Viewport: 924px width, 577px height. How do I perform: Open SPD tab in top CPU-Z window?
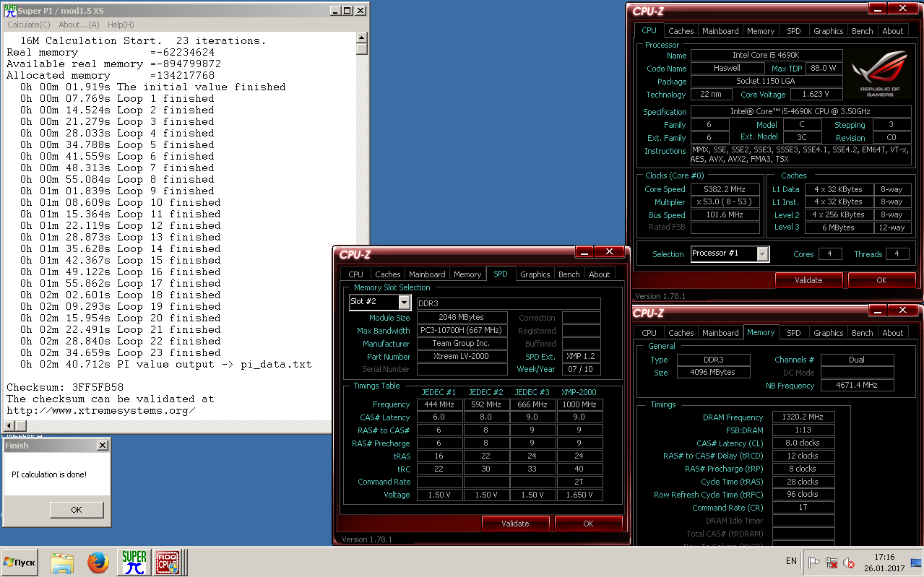[793, 31]
